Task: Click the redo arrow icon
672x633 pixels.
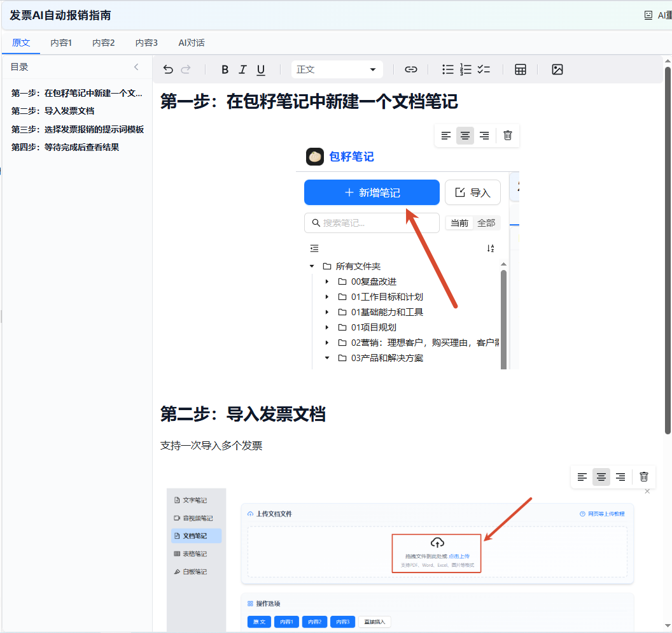Action: pyautogui.click(x=186, y=69)
